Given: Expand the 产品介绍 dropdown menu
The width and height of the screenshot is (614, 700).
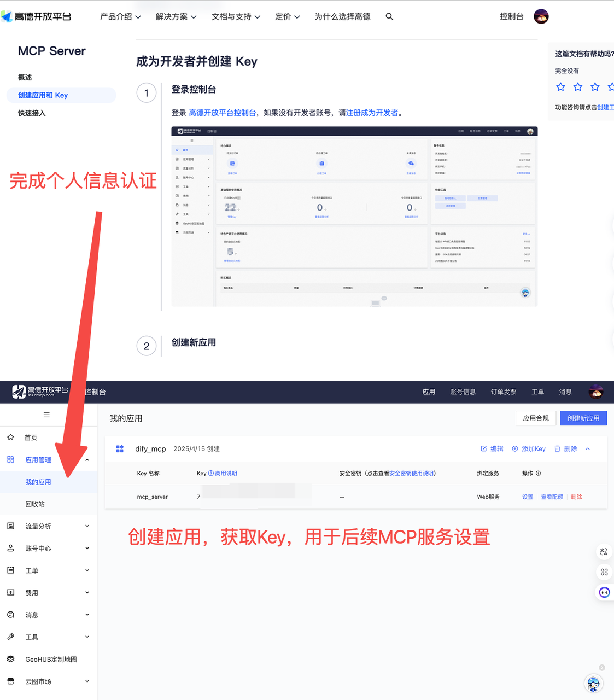Looking at the screenshot, I should 120,17.
